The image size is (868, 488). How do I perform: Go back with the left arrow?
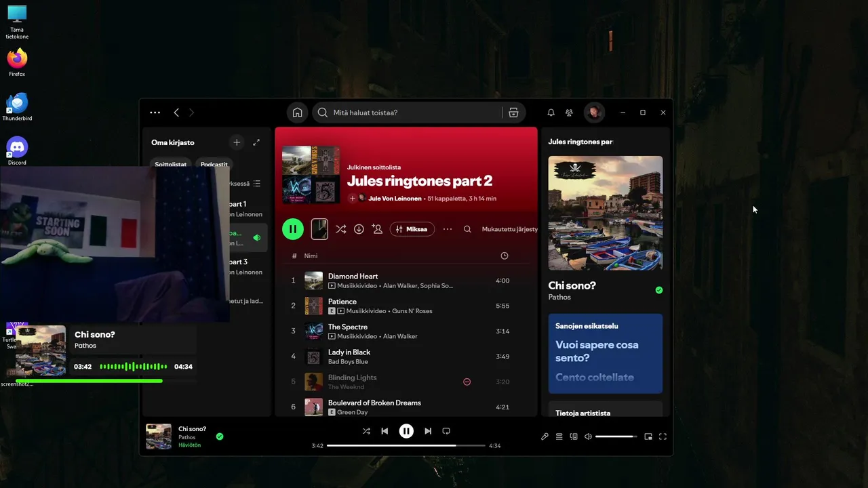pyautogui.click(x=176, y=113)
